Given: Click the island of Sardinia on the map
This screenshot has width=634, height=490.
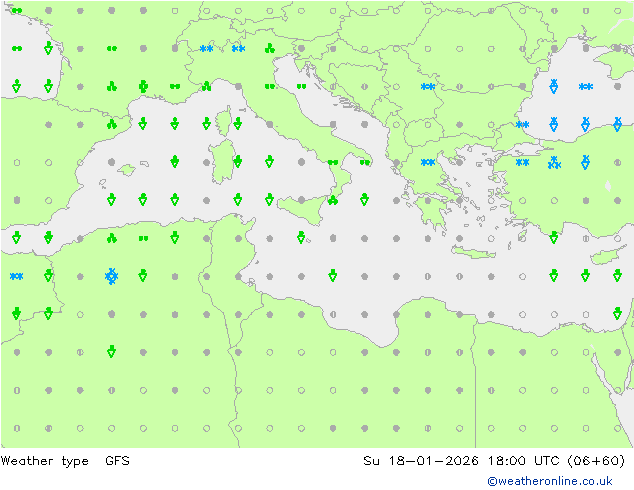Looking at the screenshot, I should pyautogui.click(x=222, y=161).
